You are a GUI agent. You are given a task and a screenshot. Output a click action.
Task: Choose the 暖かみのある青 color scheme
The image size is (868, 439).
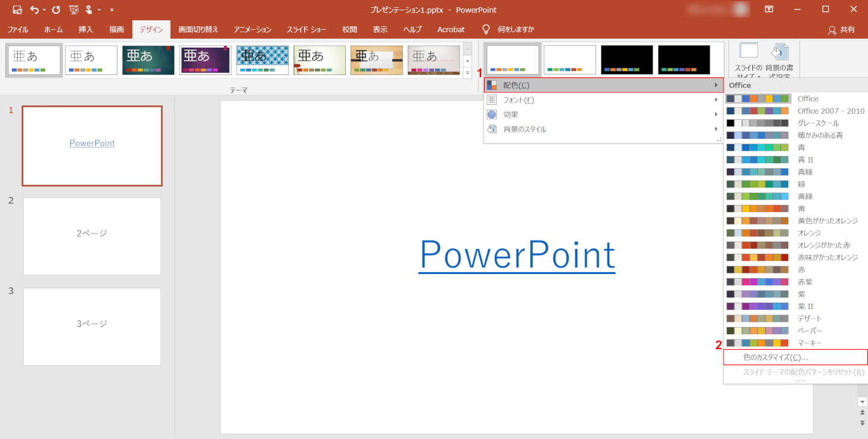pos(795,135)
